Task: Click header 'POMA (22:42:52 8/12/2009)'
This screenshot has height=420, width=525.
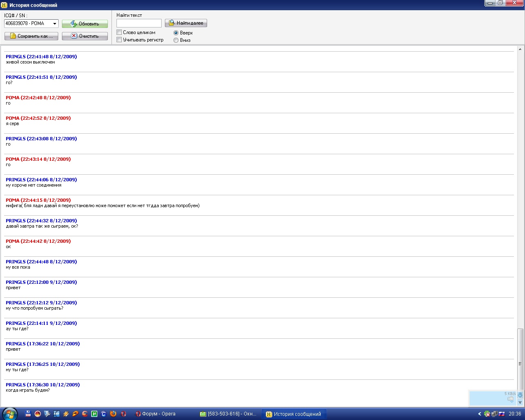Action: (x=38, y=118)
